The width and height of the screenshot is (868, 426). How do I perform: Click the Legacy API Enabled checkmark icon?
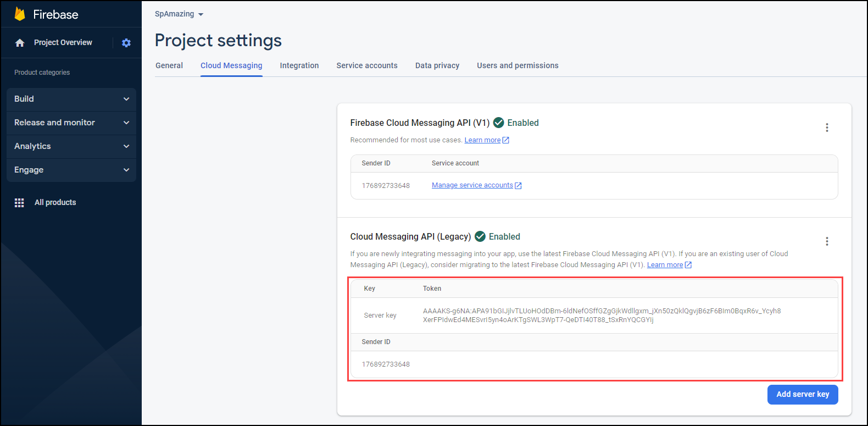click(480, 236)
